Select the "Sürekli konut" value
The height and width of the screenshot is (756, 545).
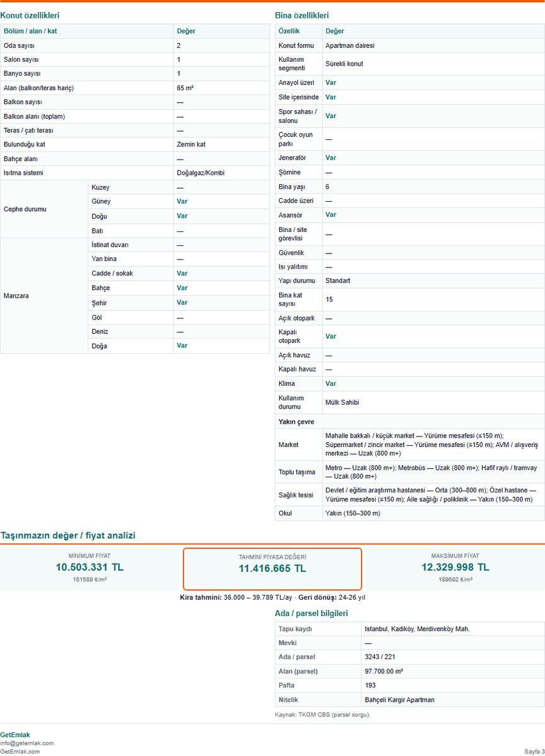(x=344, y=64)
